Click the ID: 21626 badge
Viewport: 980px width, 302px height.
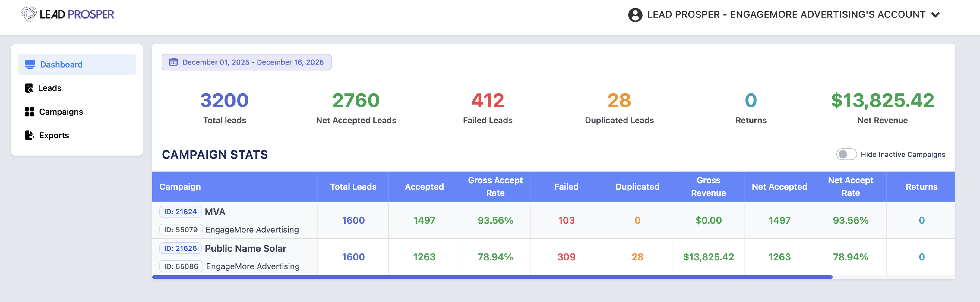click(x=180, y=248)
